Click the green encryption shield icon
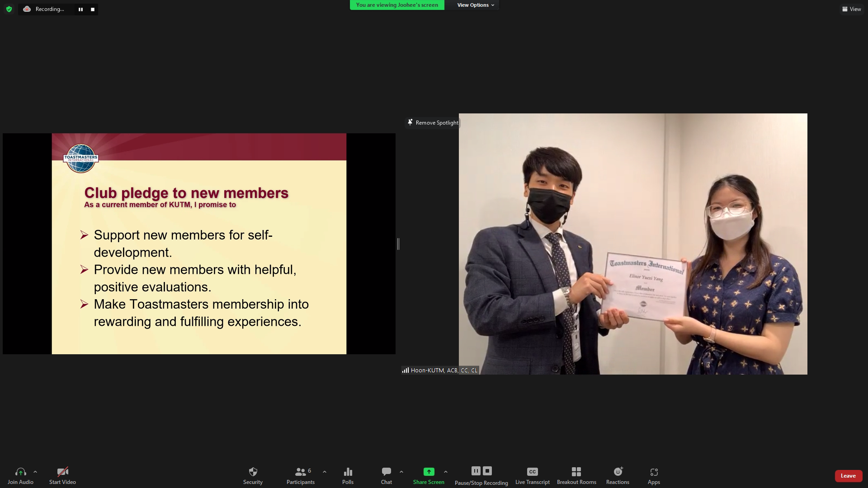Viewport: 868px width, 488px height. 9,9
